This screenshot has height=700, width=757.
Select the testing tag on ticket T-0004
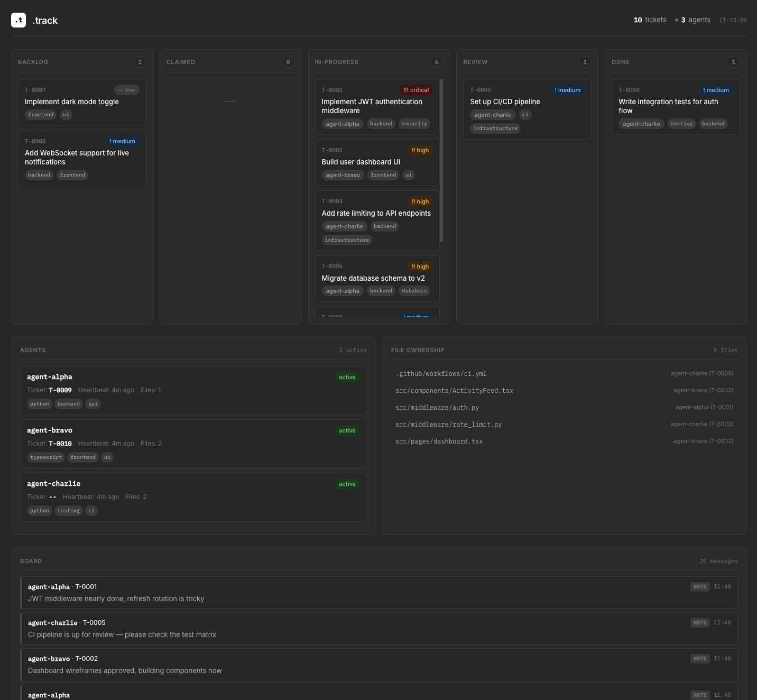coord(681,124)
